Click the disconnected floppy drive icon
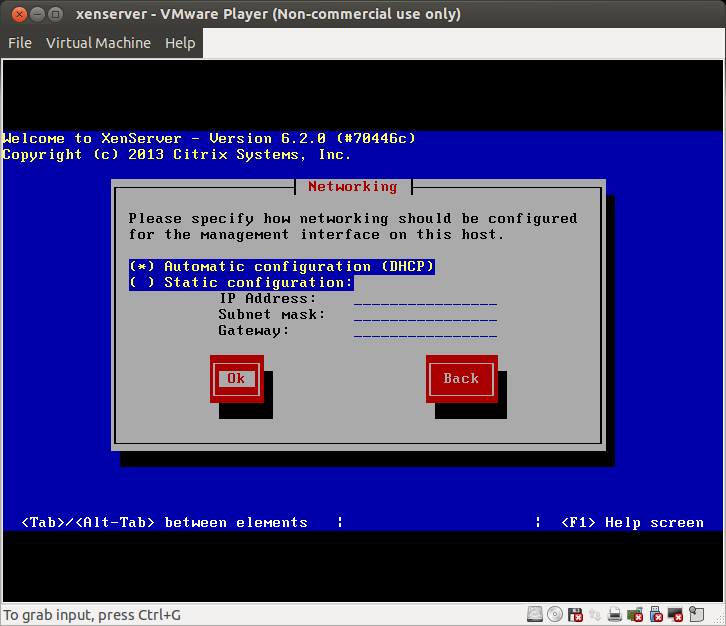 coord(575,614)
